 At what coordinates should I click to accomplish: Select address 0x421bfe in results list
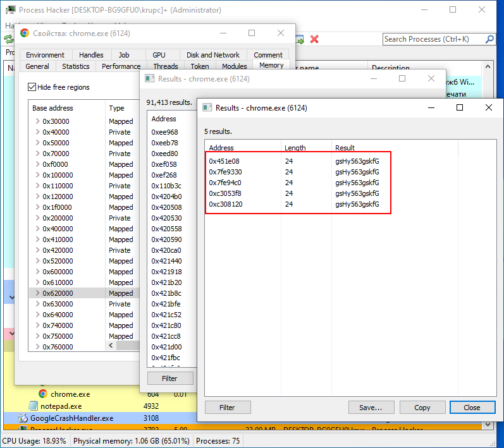[166, 304]
